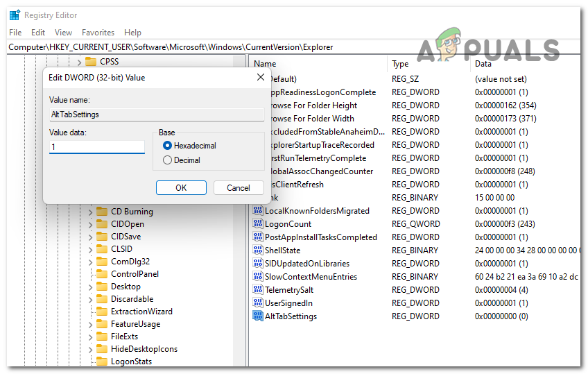Image resolution: width=588 pixels, height=374 pixels.
Task: Open the Help menu
Action: pos(132,33)
